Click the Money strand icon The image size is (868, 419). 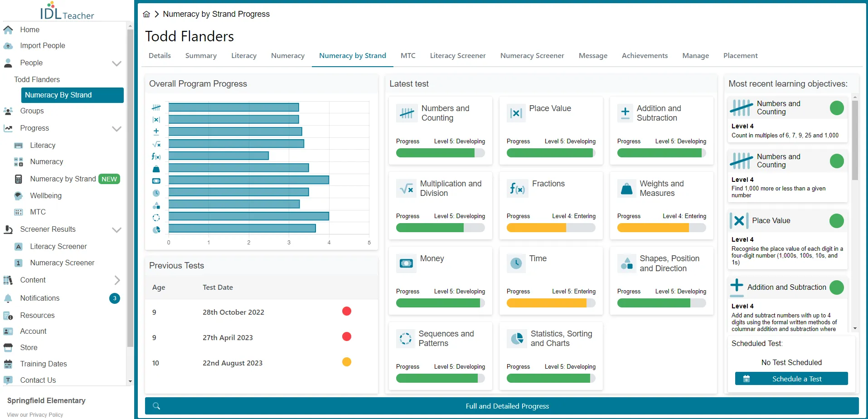point(406,263)
